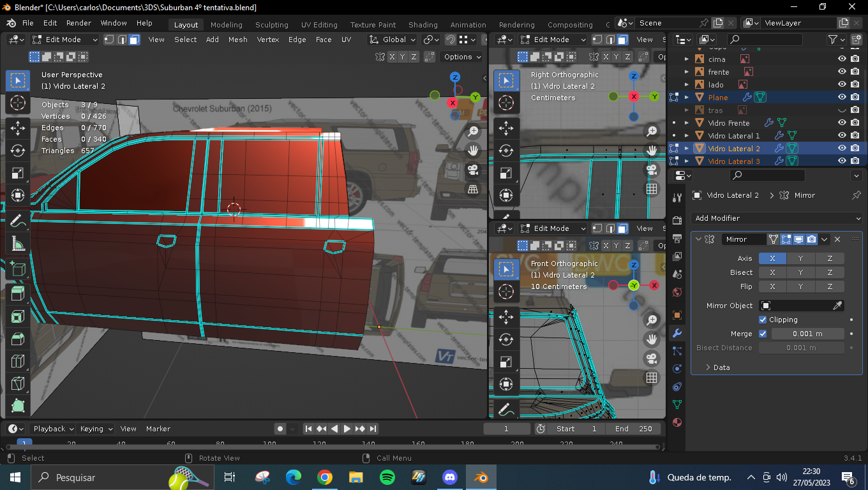This screenshot has width=868, height=490.
Task: Select the Inset Faces tool
Action: 18,316
